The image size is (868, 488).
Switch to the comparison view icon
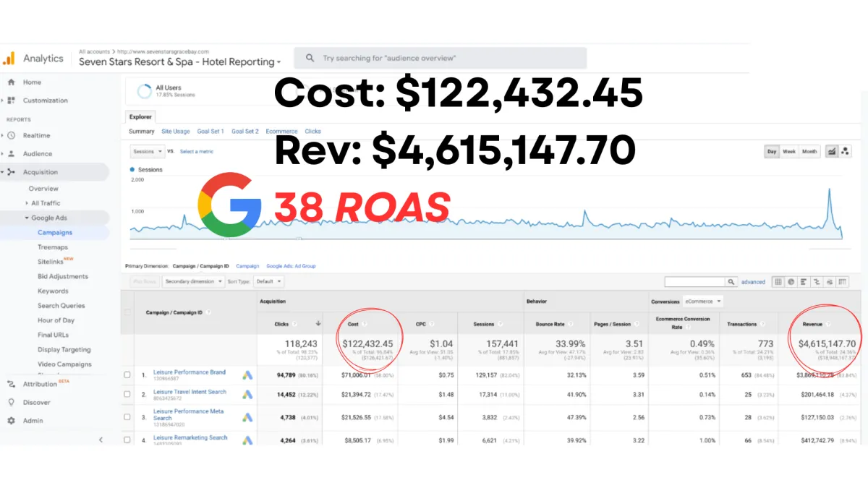(x=817, y=282)
